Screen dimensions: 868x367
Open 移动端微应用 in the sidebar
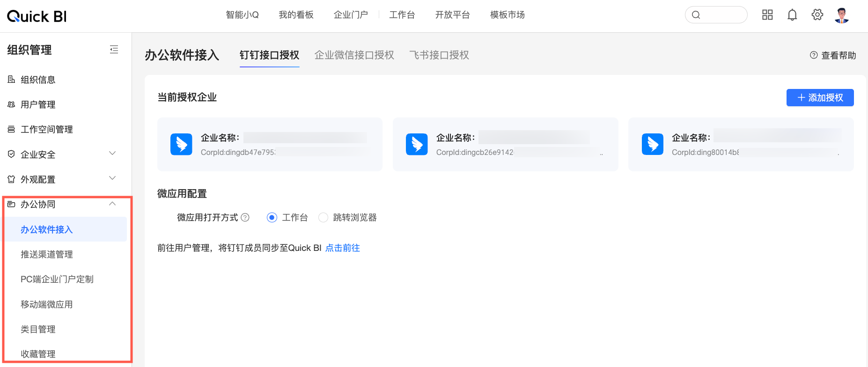tap(47, 304)
